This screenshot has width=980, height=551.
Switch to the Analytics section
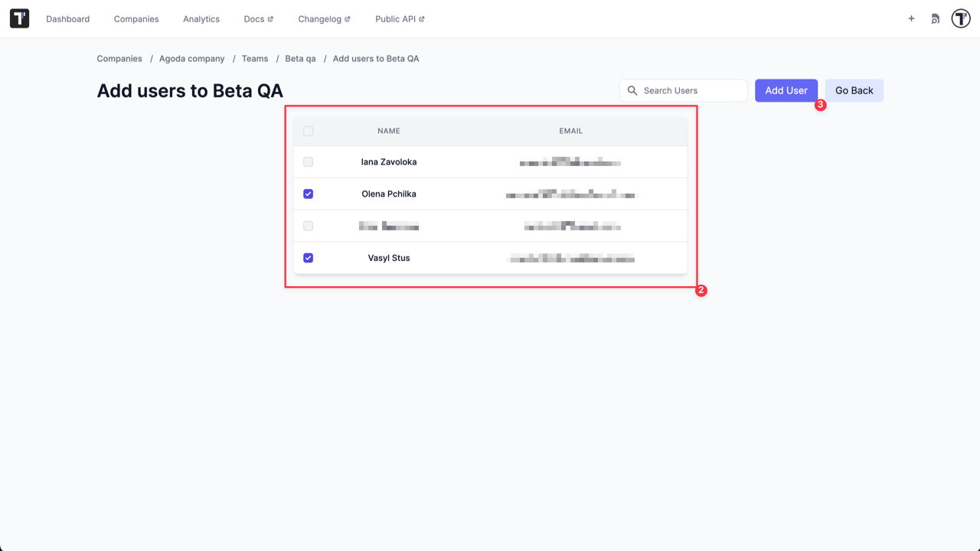click(201, 18)
